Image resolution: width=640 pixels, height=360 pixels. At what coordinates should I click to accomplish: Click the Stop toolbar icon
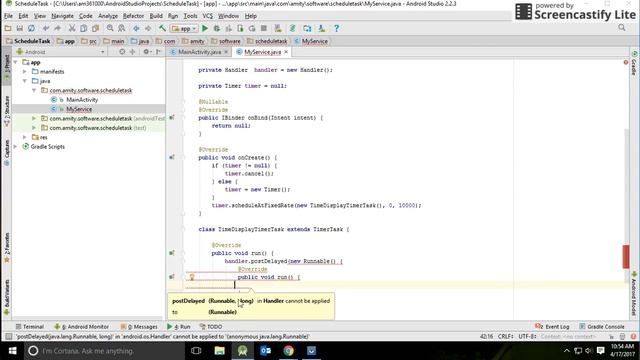pyautogui.click(x=264, y=28)
